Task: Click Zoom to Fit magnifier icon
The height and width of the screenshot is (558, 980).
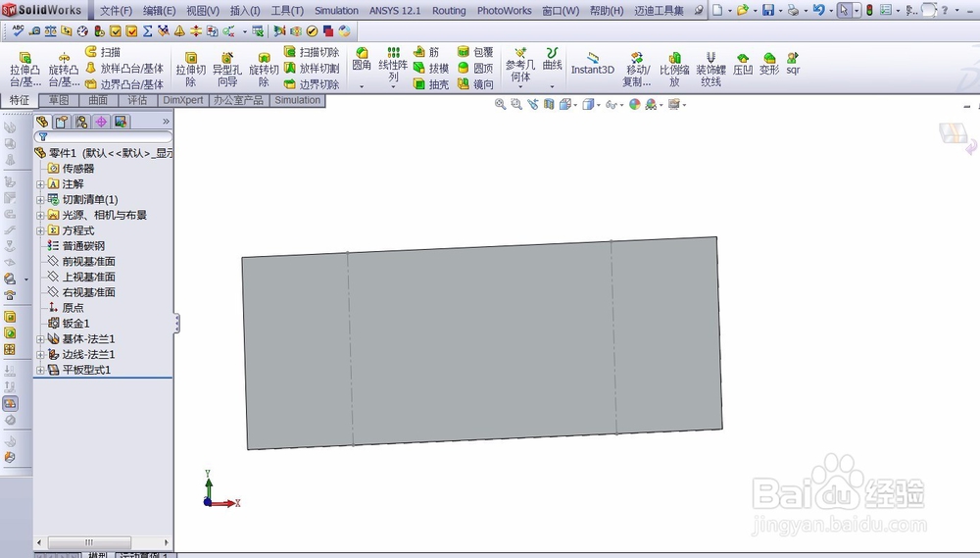Action: (500, 105)
